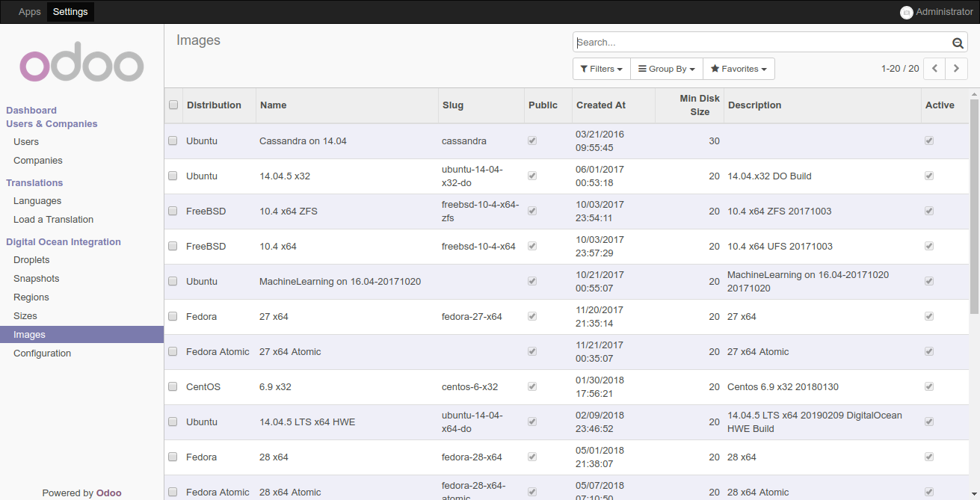Screen dimensions: 980x500
Task: Check the 27 x64 Atomic row checkbox
Action: (x=173, y=351)
